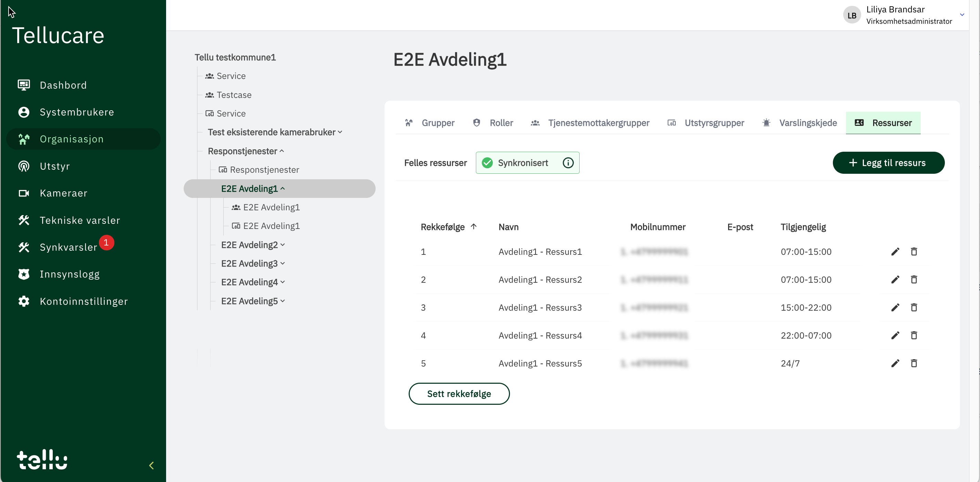Viewport: 980px width, 482px height.
Task: Click the green Synkronisert checkmark icon
Action: point(487,163)
